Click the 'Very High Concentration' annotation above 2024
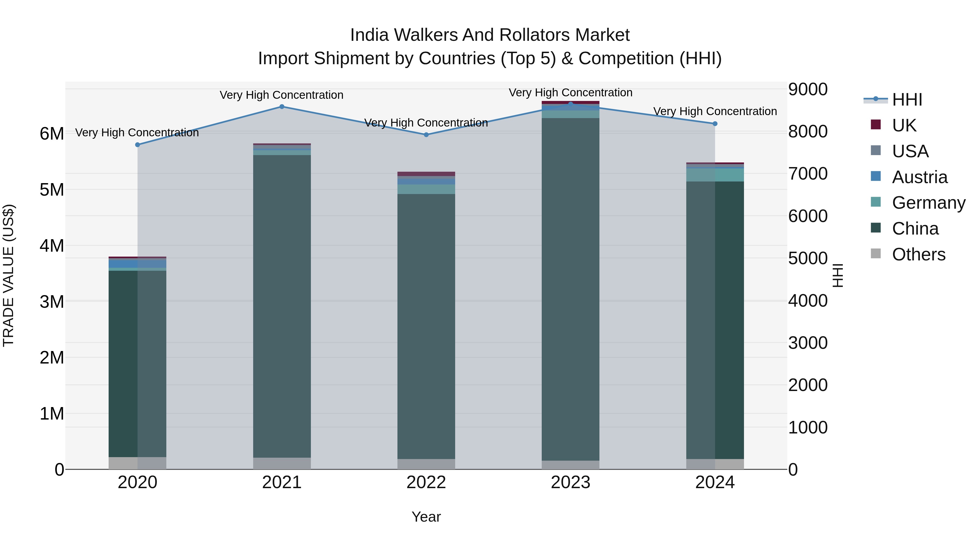The image size is (980, 551). tap(715, 111)
